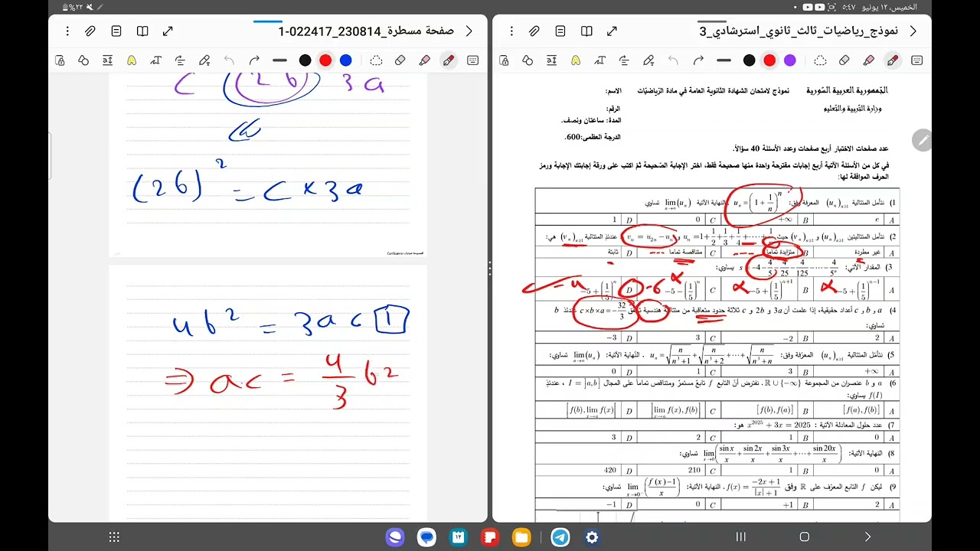Select yellow text highlight style in left note
980x551 pixels.
click(132, 60)
